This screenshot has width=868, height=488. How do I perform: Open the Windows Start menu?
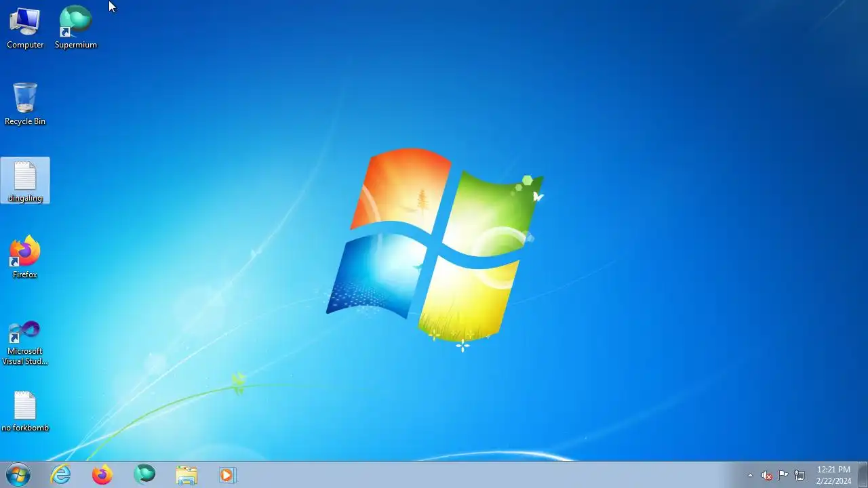[18, 474]
